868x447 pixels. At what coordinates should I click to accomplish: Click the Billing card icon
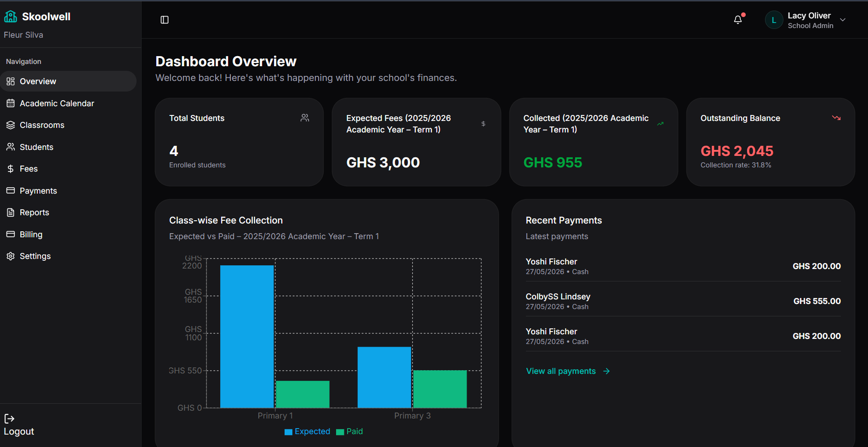[x=11, y=234]
